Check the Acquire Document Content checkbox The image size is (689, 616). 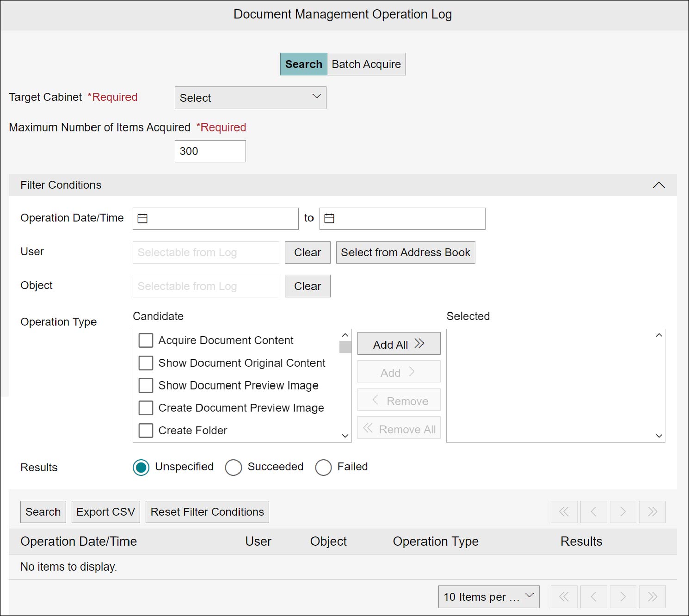146,340
